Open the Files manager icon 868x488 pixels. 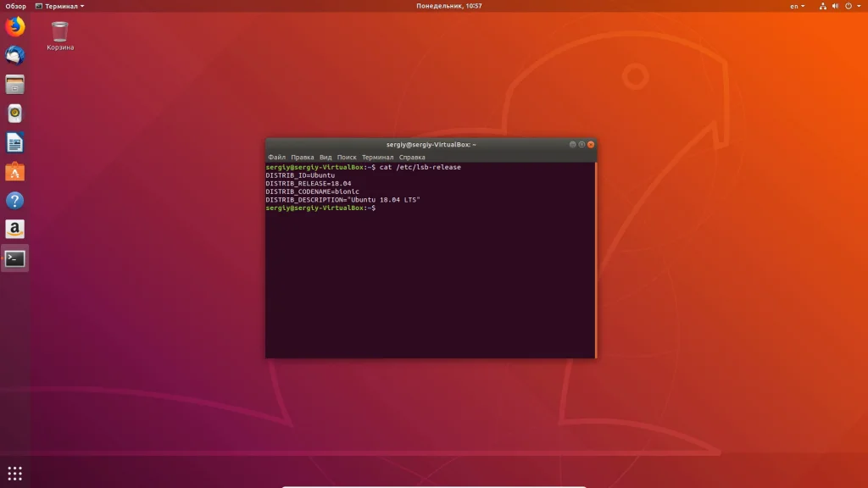point(15,85)
